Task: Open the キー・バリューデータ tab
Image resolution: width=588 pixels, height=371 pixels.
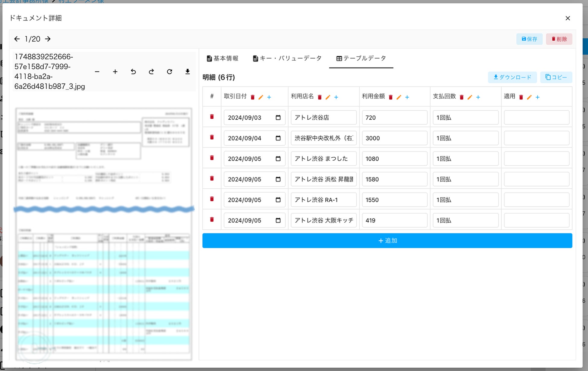Action: point(287,58)
